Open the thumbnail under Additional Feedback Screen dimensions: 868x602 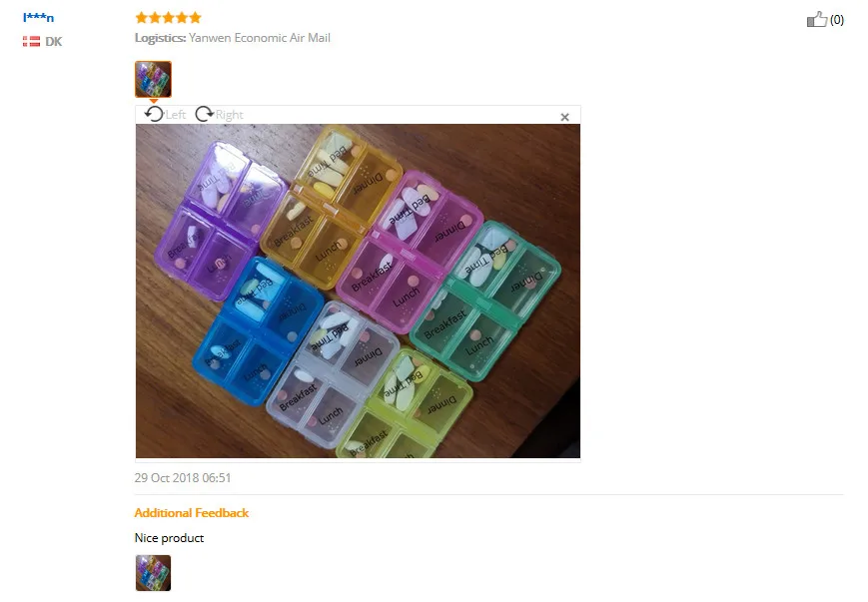point(154,573)
